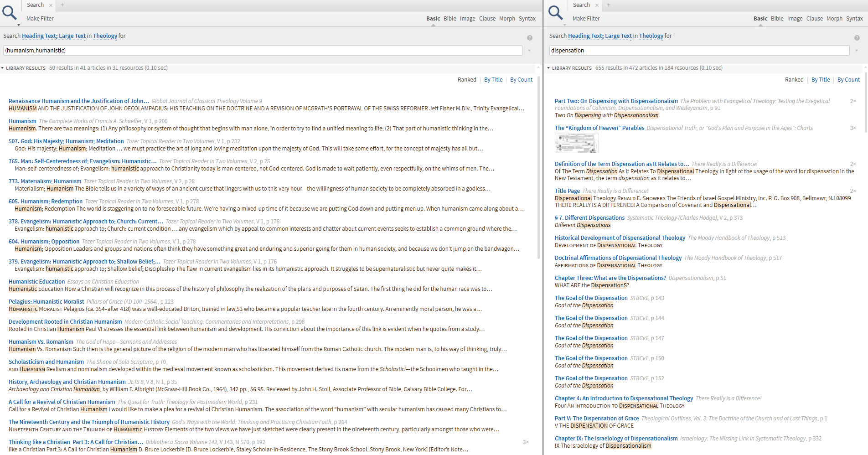Image resolution: width=868 pixels, height=455 pixels.
Task: Open 'Chapter IX: The Israelology of Dispensationalism'
Action: pyautogui.click(x=616, y=439)
